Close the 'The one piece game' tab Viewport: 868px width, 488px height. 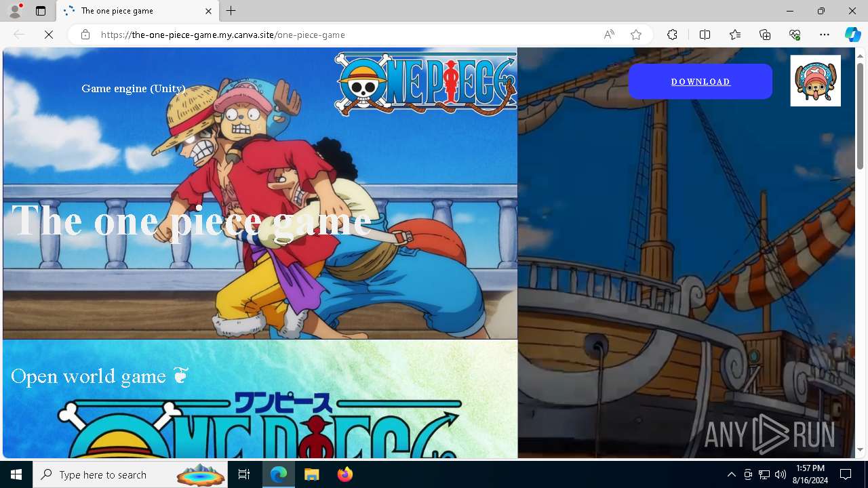coord(208,11)
